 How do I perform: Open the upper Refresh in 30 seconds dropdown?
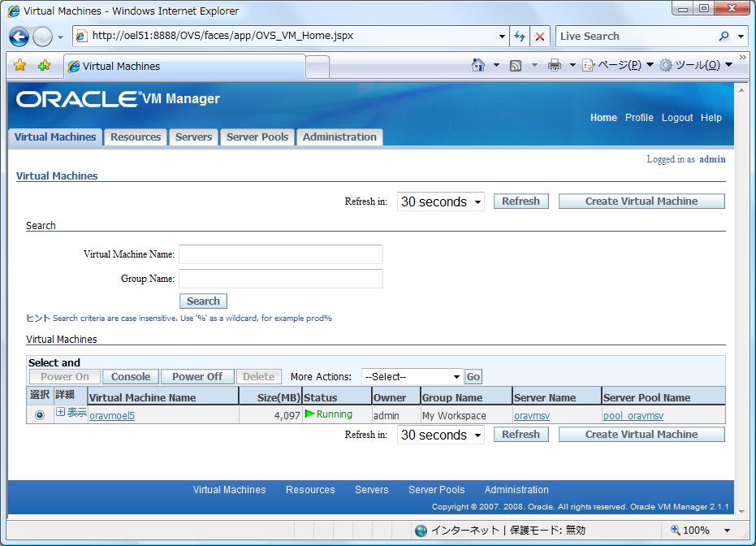pyautogui.click(x=441, y=201)
